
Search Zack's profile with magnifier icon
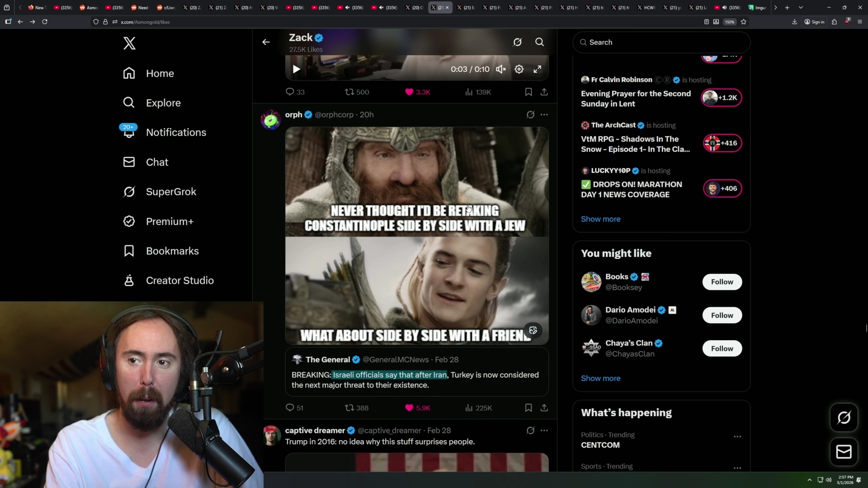539,42
